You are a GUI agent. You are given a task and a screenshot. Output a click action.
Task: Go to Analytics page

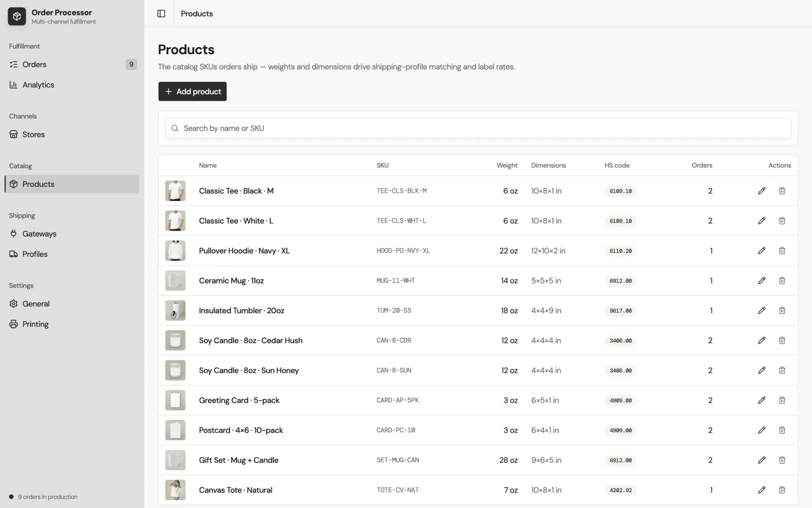pyautogui.click(x=72, y=85)
